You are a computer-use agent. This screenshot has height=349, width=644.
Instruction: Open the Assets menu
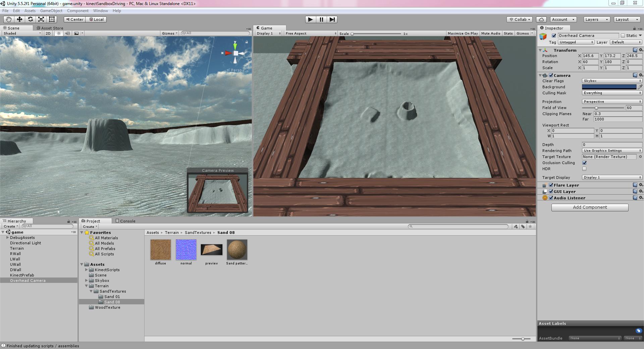click(x=30, y=11)
